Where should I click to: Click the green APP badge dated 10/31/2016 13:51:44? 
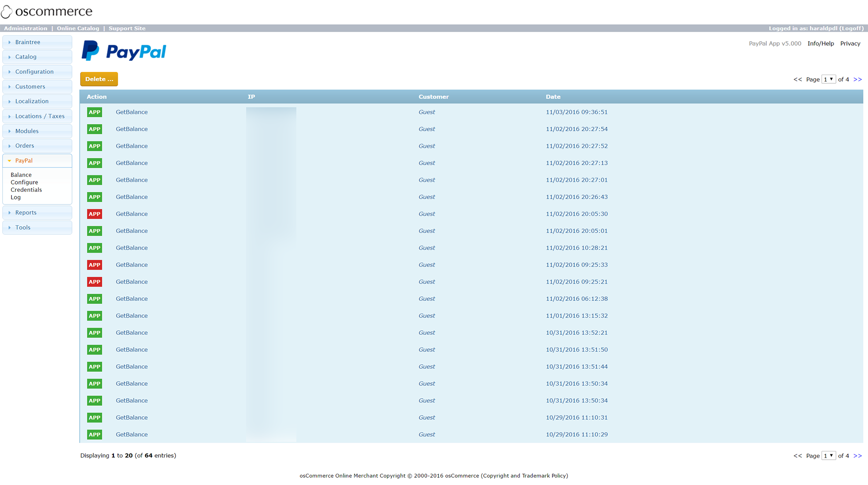[x=94, y=367]
